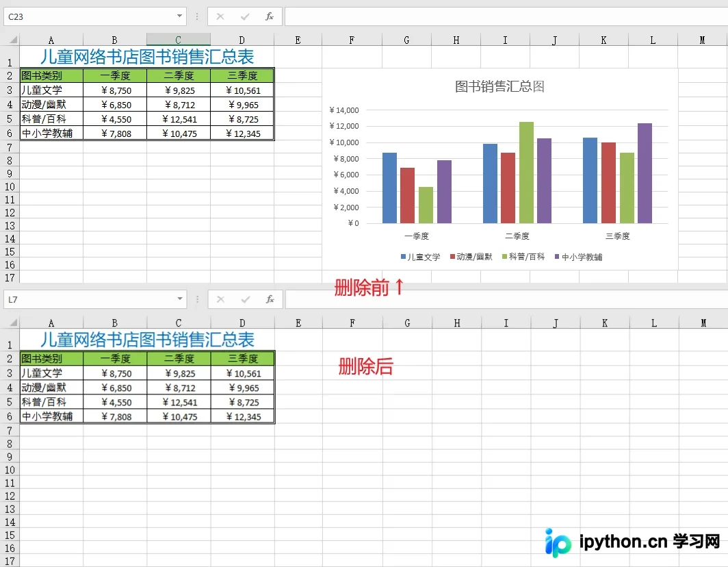The height and width of the screenshot is (567, 728).
Task: Click the 科普/百科 cell in the top sheet
Action: (51, 119)
